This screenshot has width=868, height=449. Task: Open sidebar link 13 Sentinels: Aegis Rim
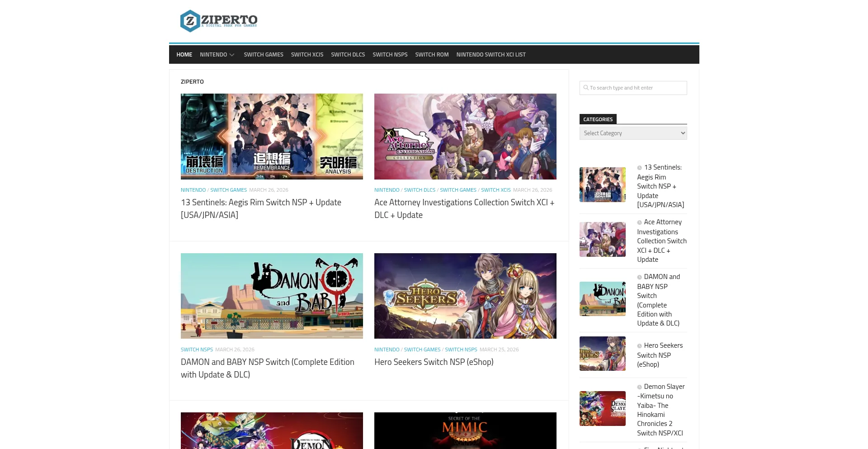click(x=660, y=186)
